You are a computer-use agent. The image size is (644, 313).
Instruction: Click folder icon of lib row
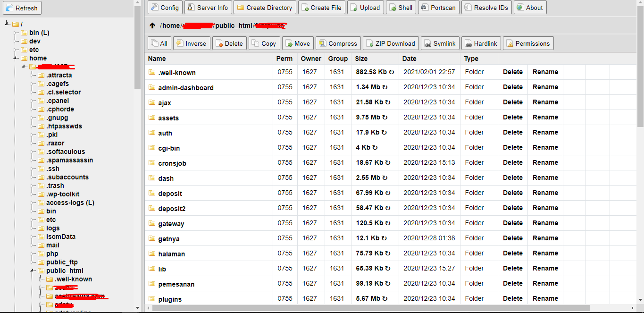coord(152,269)
